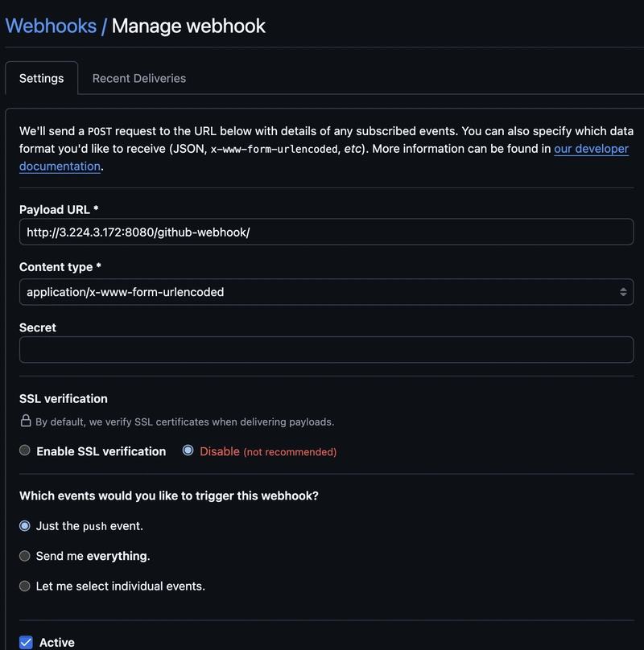Click the 'SSL verification' section heading
The width and height of the screenshot is (644, 650).
(x=64, y=398)
